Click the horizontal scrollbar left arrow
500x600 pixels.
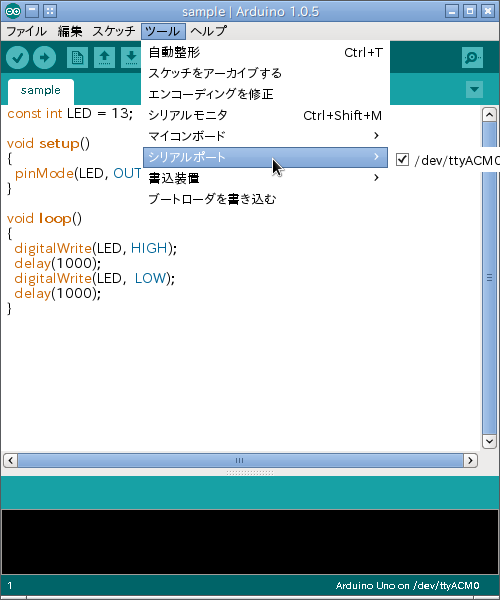tap(10, 460)
